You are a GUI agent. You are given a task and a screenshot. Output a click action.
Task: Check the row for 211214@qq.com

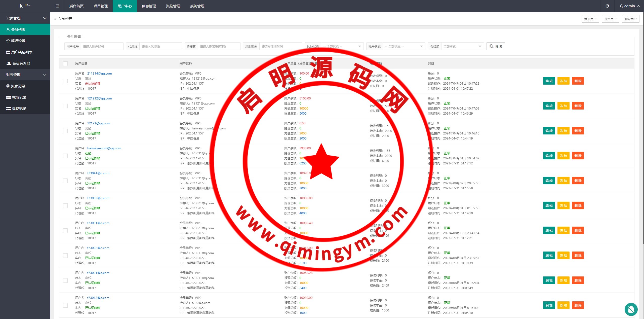pos(65,81)
